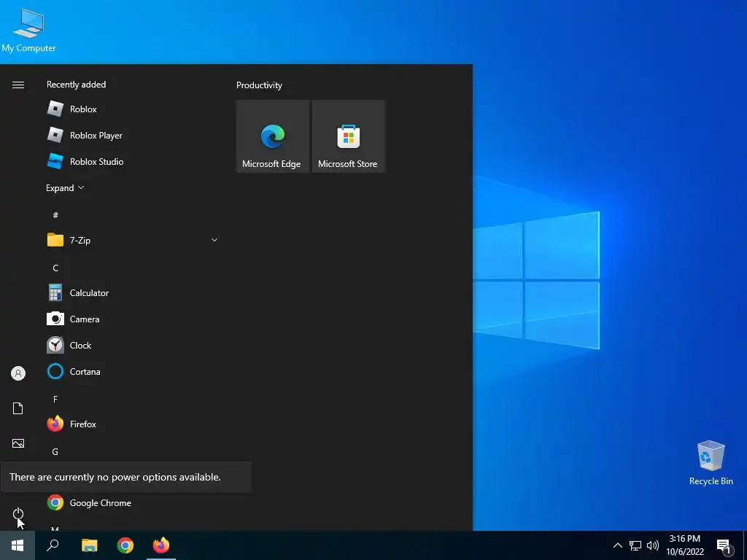
Task: Open the clock and date
Action: pos(684,545)
